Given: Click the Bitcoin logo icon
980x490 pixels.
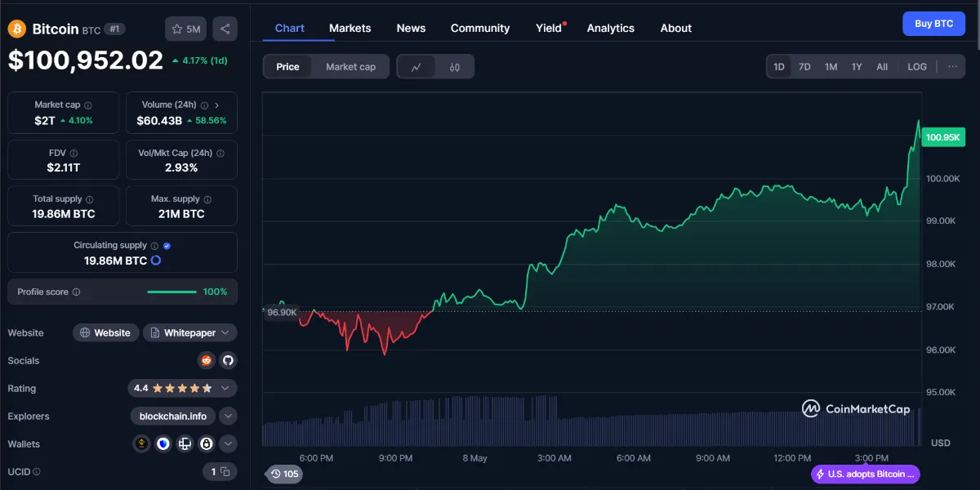Looking at the screenshot, I should point(17,29).
